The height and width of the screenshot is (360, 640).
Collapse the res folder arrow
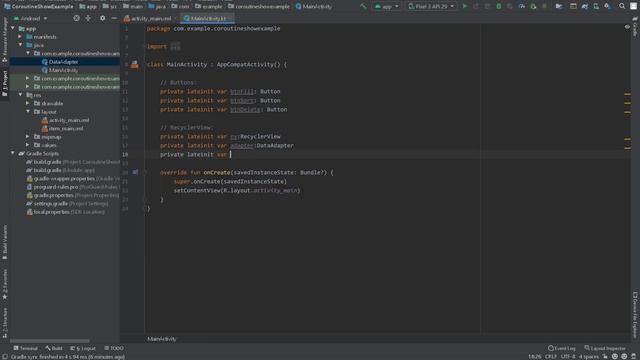(x=20, y=95)
